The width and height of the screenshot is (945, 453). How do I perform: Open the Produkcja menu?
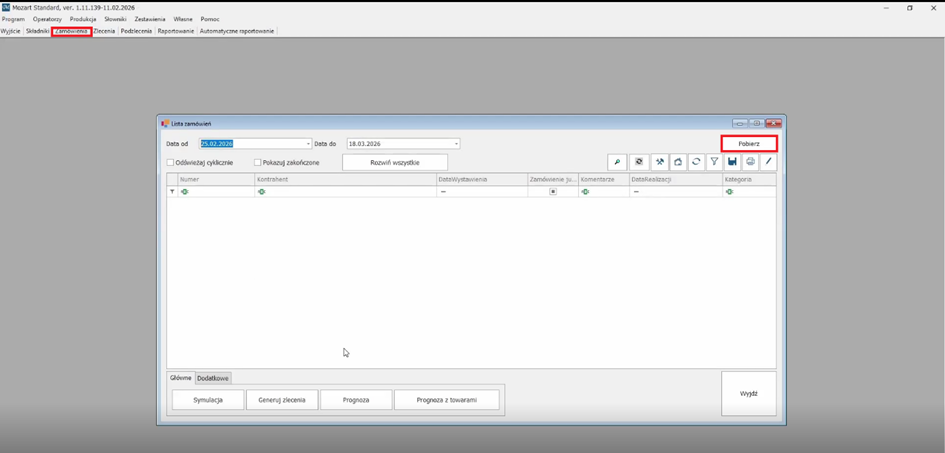point(83,19)
